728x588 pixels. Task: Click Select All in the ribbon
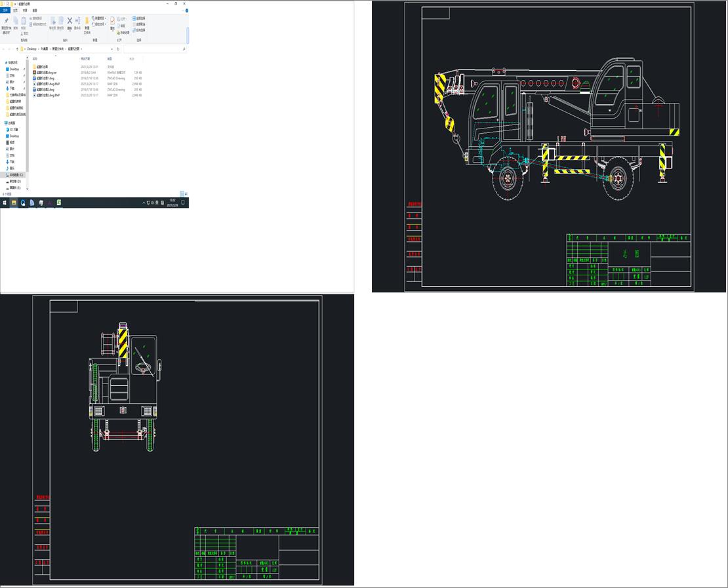pos(140,18)
